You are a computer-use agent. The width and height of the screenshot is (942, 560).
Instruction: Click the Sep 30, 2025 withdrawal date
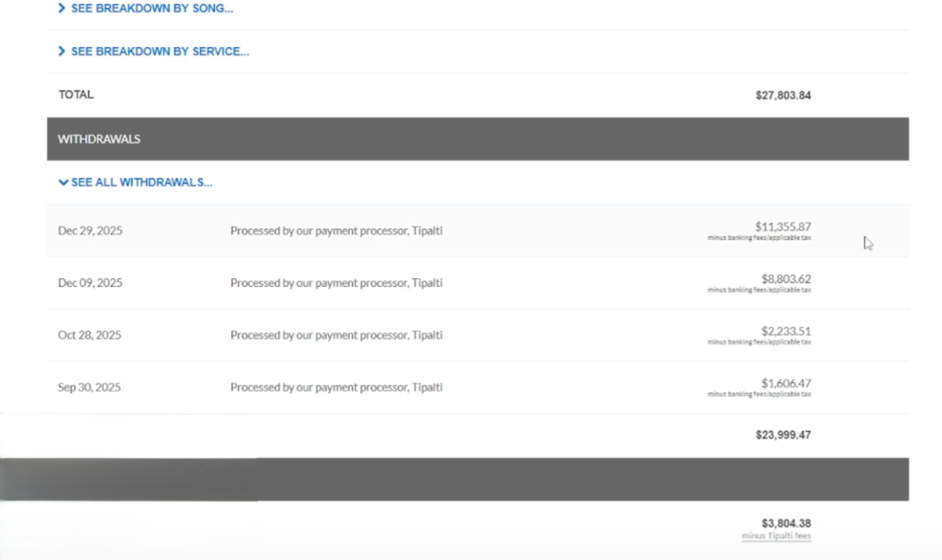coord(89,387)
